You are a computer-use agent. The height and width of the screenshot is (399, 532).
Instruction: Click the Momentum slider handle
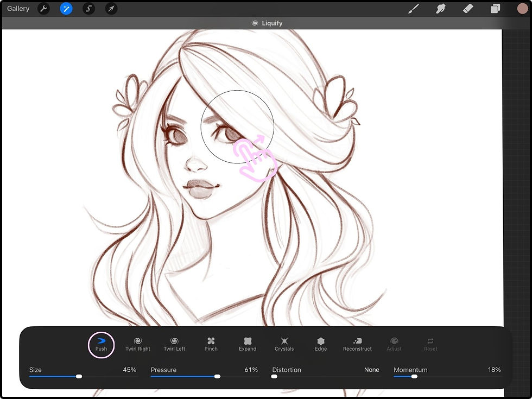click(x=414, y=376)
